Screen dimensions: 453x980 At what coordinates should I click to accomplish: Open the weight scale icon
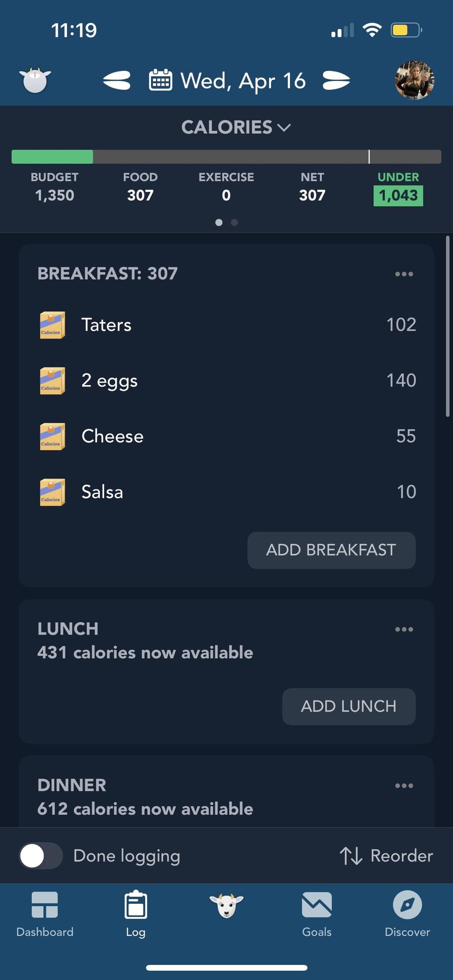coord(35,80)
